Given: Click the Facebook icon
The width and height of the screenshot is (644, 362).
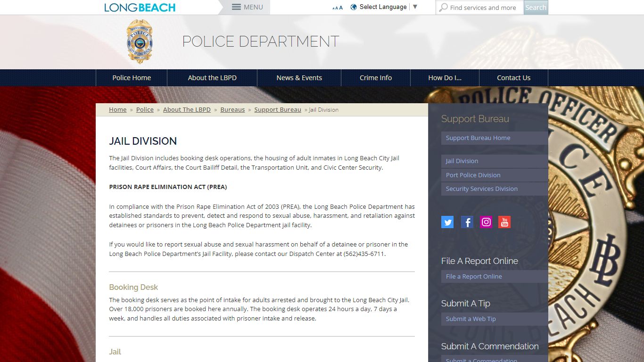Looking at the screenshot, I should point(466,222).
